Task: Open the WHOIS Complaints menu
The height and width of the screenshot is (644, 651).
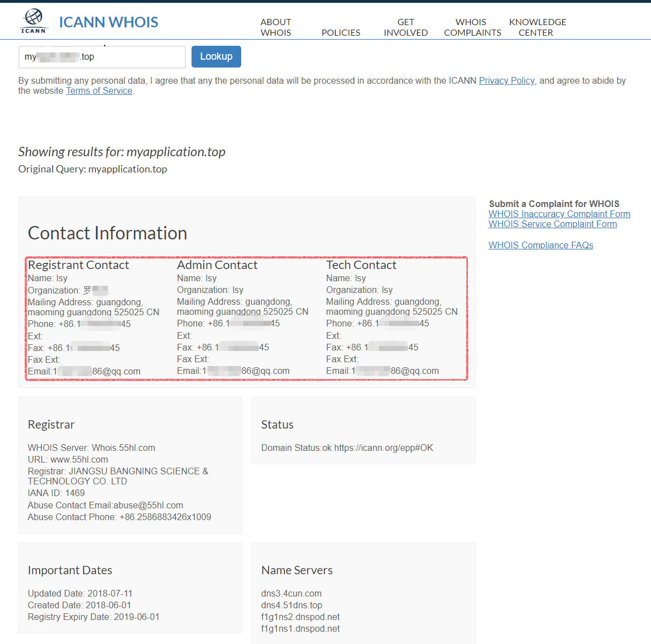Action: [x=472, y=27]
